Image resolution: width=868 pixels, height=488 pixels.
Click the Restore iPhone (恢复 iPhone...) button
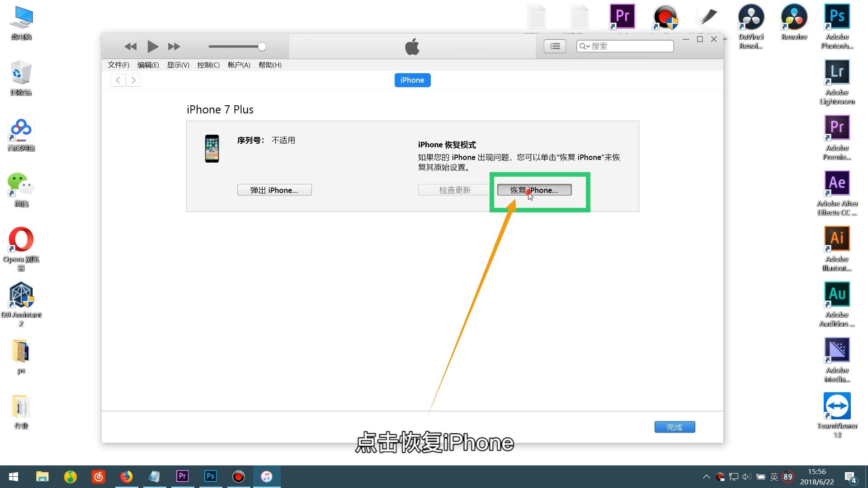click(534, 190)
